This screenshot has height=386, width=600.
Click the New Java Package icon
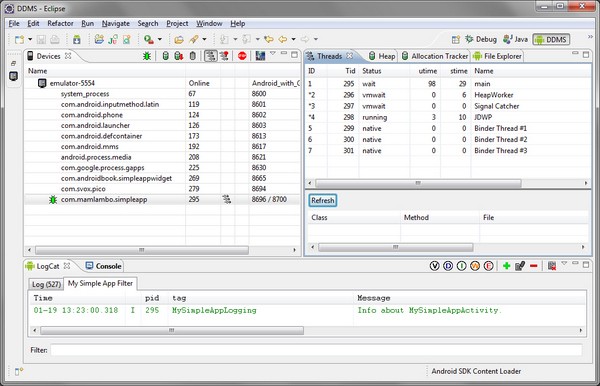click(x=99, y=39)
